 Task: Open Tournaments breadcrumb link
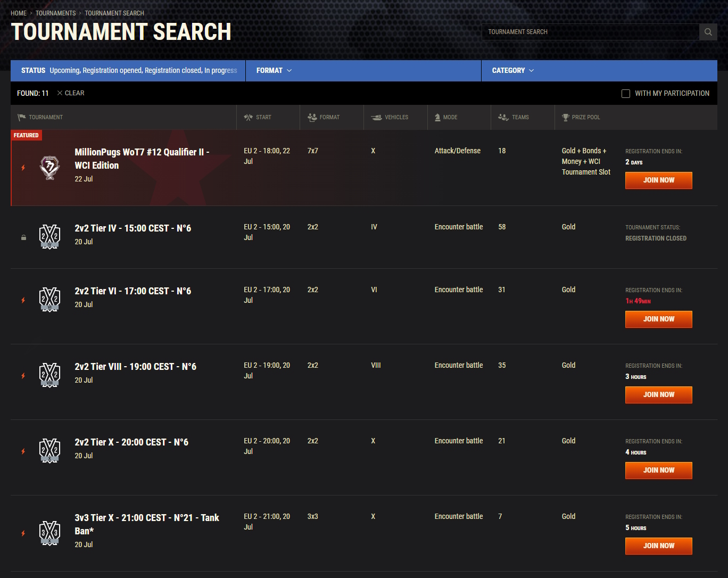tap(56, 13)
